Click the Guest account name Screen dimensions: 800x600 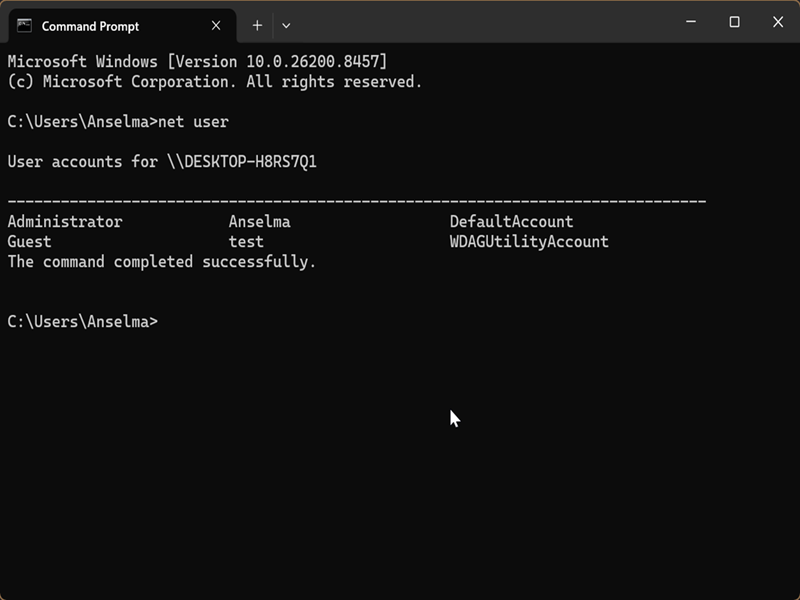[x=29, y=242]
